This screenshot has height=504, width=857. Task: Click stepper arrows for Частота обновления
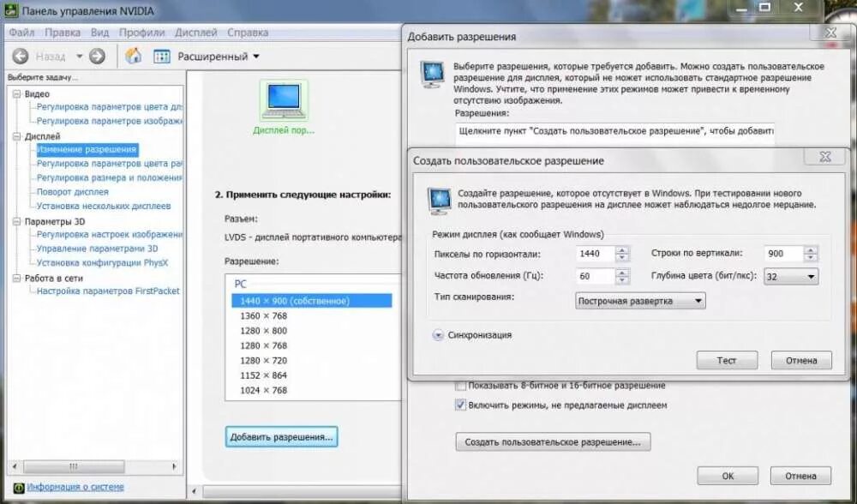coord(622,276)
